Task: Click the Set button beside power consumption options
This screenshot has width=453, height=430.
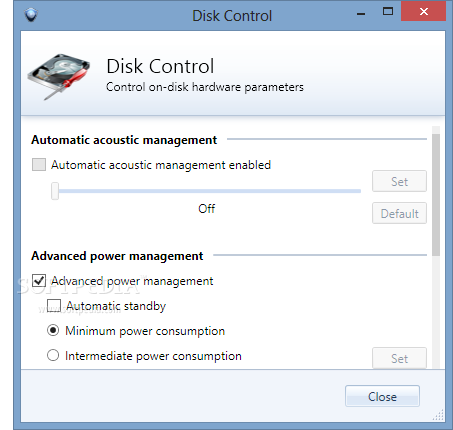Action: pyautogui.click(x=399, y=358)
